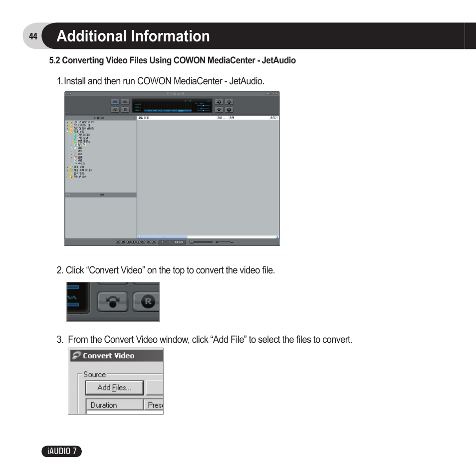The image size is (476, 476).
Task: Select the 모든 음악 music note item
Action: [x=81, y=138]
